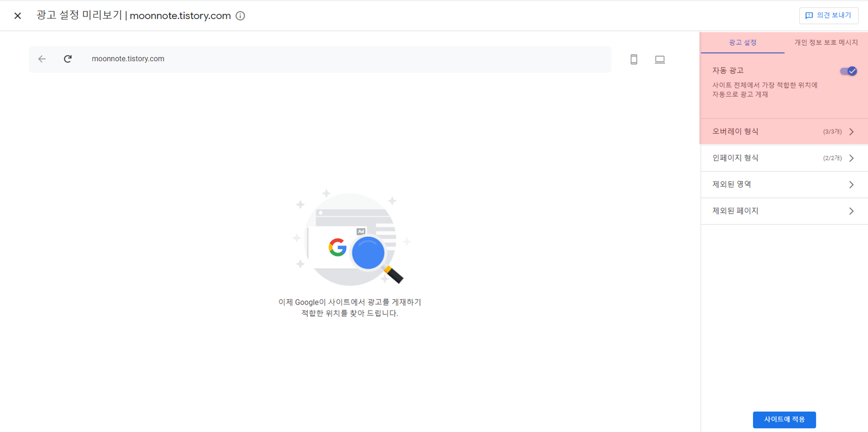
Task: Click the 의견 보내기 feedback button
Action: 829,16
